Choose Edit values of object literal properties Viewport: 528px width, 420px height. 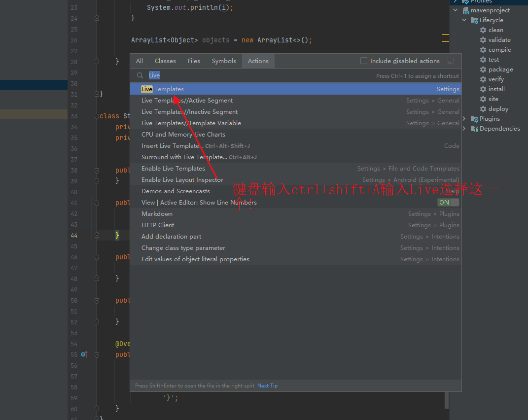pos(296,259)
